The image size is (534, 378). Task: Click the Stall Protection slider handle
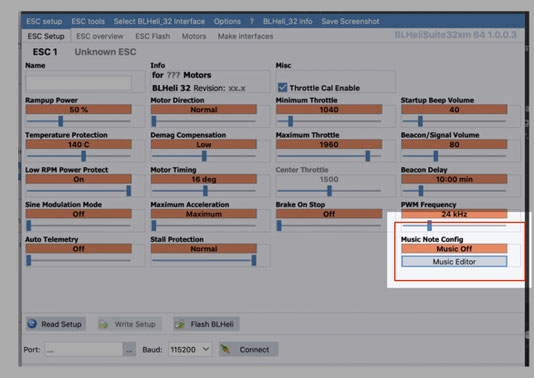(x=254, y=260)
